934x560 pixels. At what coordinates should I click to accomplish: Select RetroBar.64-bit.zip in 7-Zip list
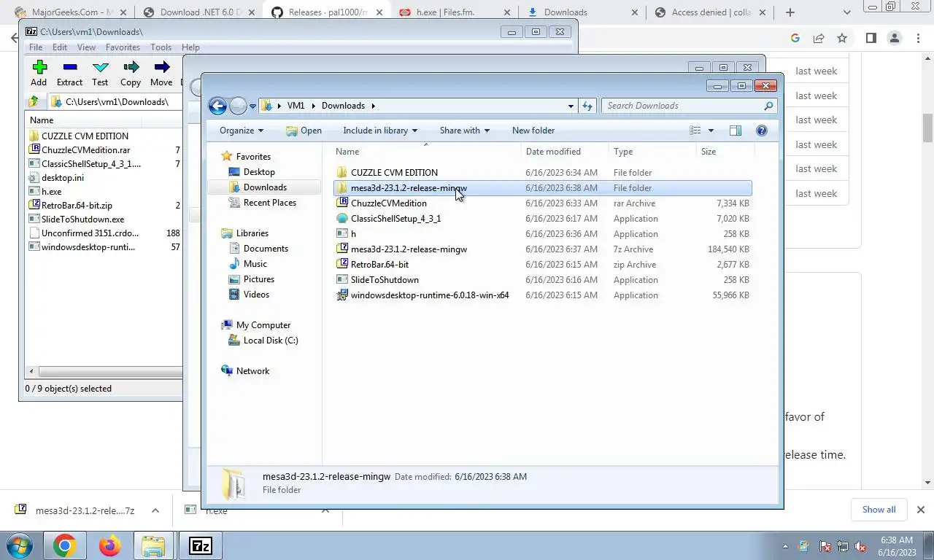coord(77,206)
